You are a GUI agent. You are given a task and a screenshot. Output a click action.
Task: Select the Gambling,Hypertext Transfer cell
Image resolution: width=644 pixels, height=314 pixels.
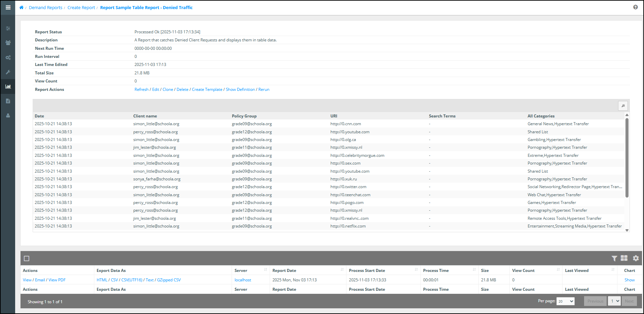tap(554, 140)
